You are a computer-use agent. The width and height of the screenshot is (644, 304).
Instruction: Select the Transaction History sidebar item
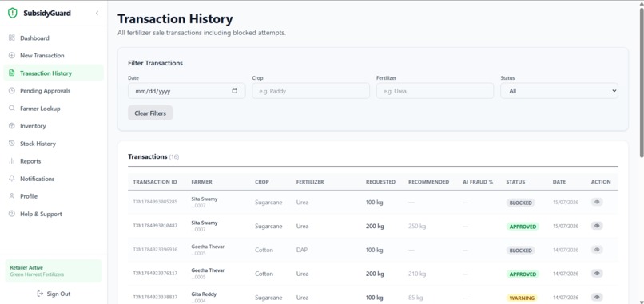54,73
